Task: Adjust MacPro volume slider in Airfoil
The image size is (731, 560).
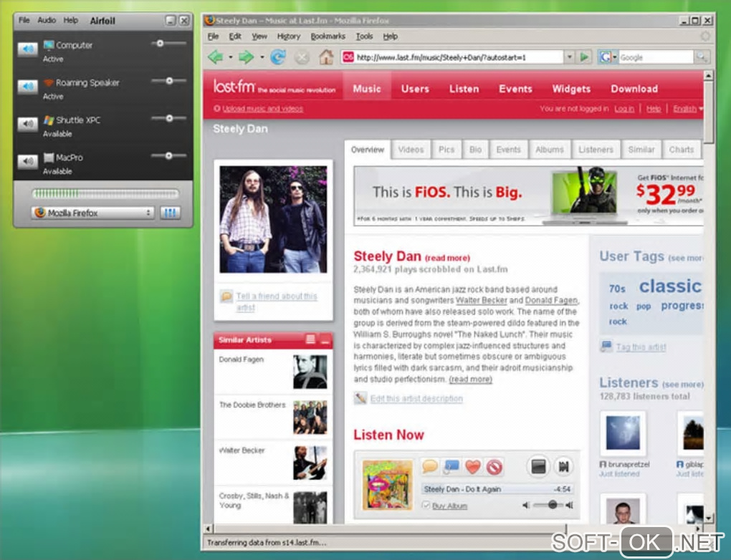Action: point(168,155)
